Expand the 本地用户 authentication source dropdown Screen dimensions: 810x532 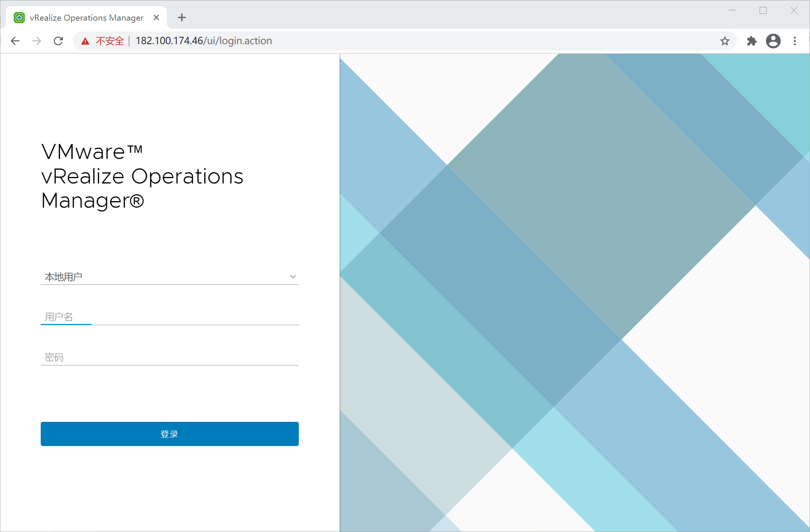(x=169, y=276)
